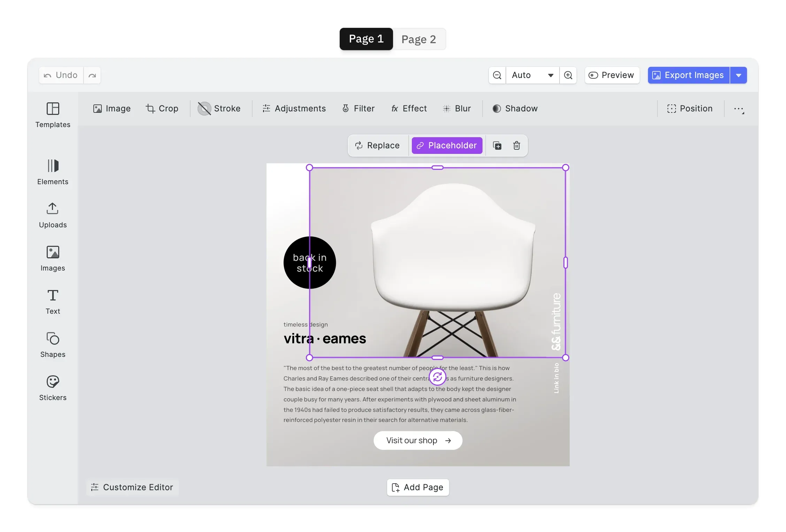Click the circular replace handle on the image
Screen dimensions: 786x532
(x=437, y=377)
